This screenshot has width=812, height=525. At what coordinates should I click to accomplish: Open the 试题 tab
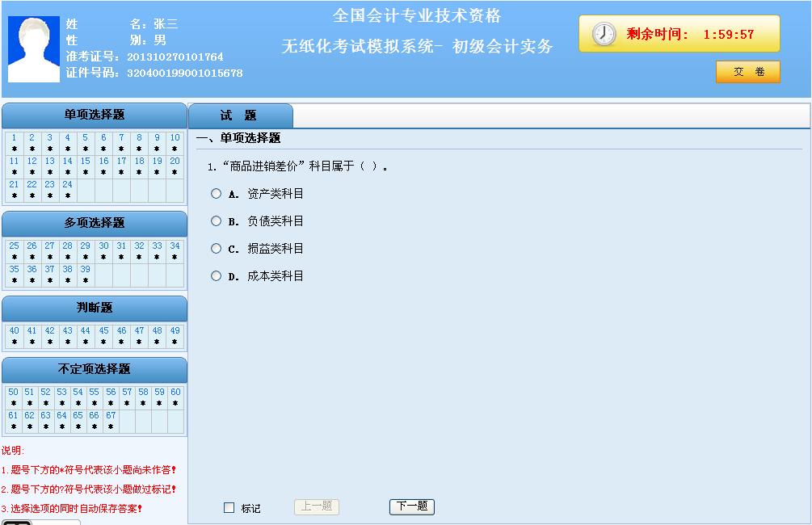[238, 116]
